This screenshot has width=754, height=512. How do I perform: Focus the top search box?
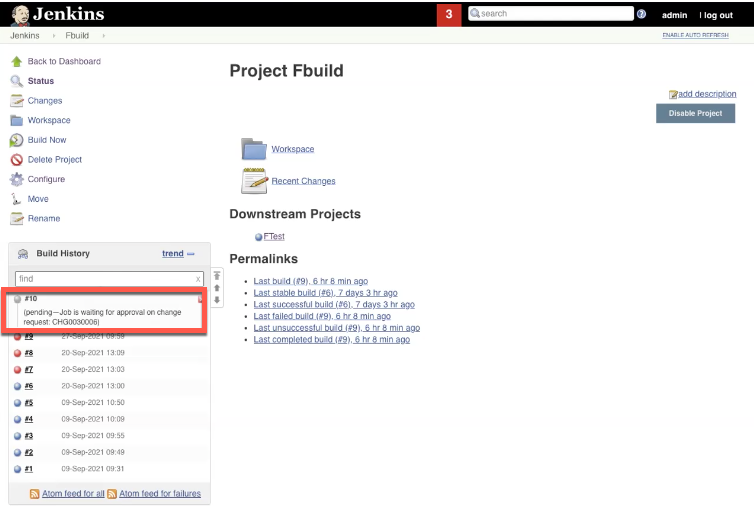coord(551,13)
